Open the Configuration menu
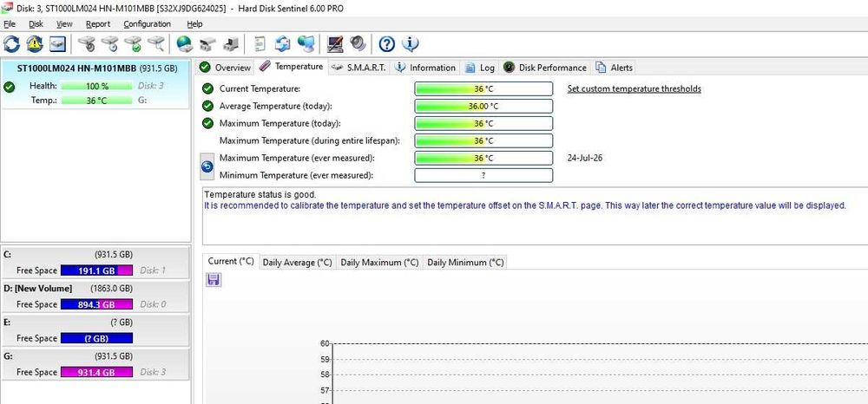 coord(148,23)
